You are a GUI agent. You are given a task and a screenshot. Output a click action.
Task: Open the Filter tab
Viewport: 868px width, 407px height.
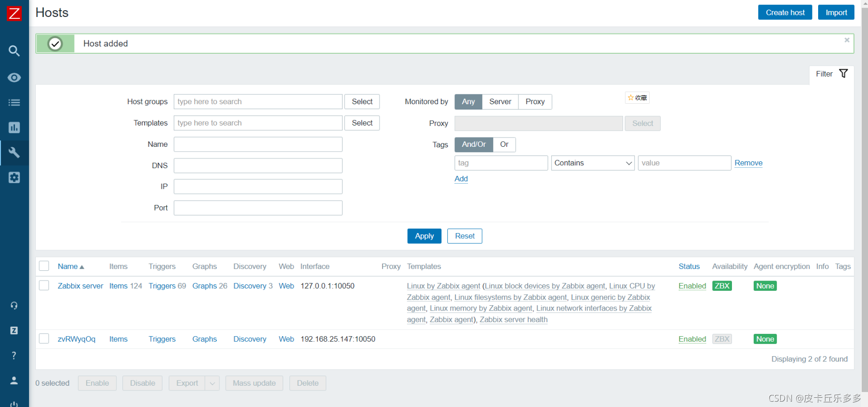[x=832, y=74]
